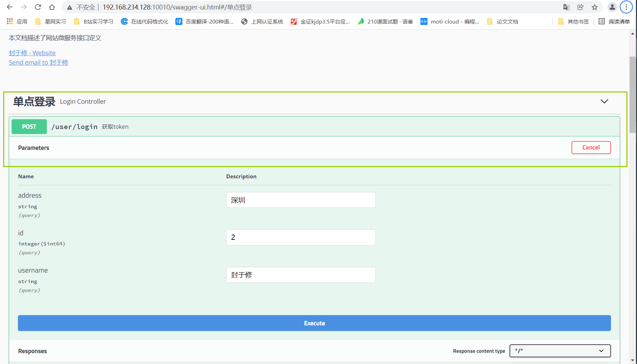Click the Execute button
The width and height of the screenshot is (637, 364).
click(x=314, y=323)
